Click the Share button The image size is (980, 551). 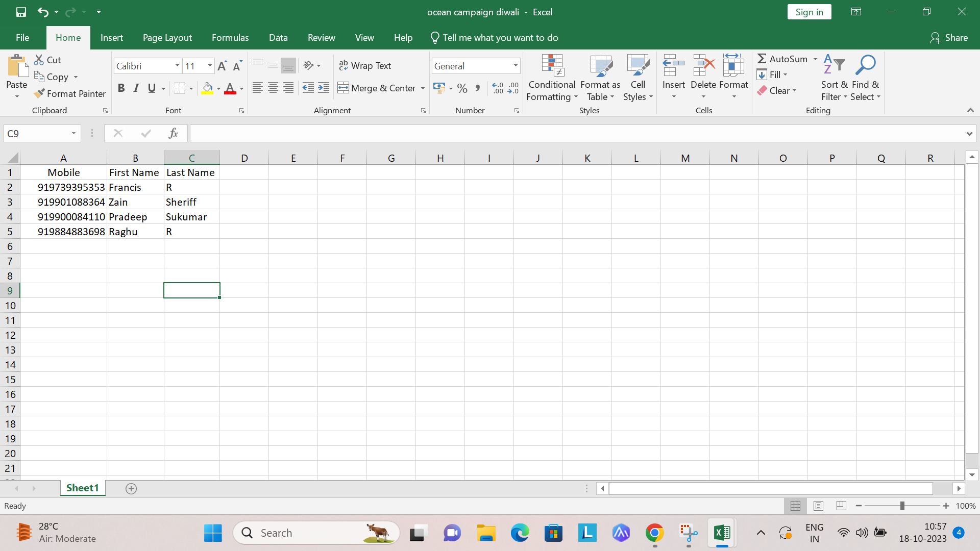(949, 38)
